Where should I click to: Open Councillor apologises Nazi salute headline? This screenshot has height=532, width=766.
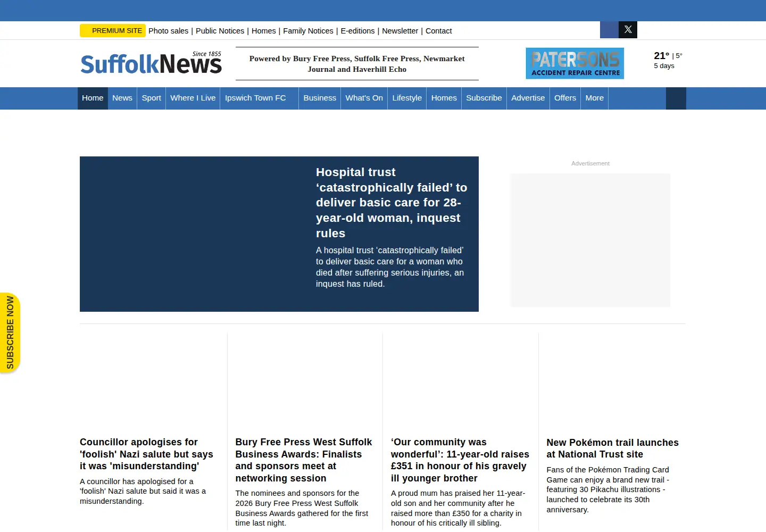[146, 454]
